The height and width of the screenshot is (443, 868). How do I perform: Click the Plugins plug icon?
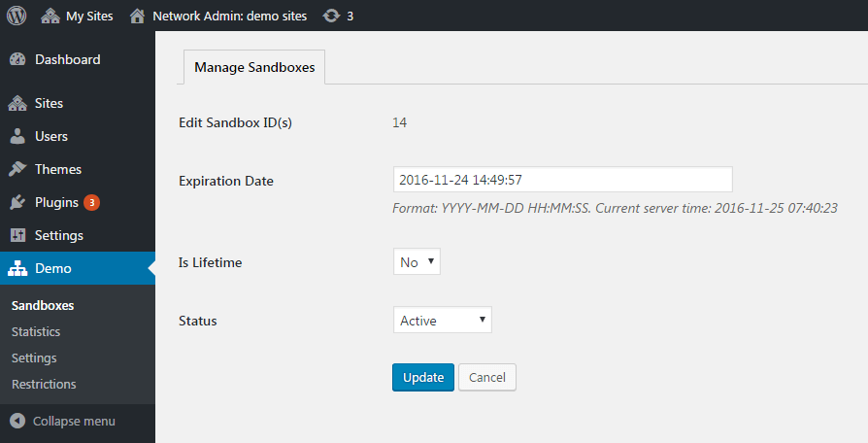pyautogui.click(x=17, y=202)
